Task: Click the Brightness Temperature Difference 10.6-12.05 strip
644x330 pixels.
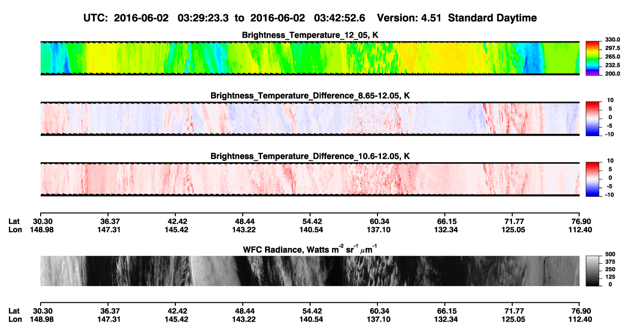Action: pos(310,179)
